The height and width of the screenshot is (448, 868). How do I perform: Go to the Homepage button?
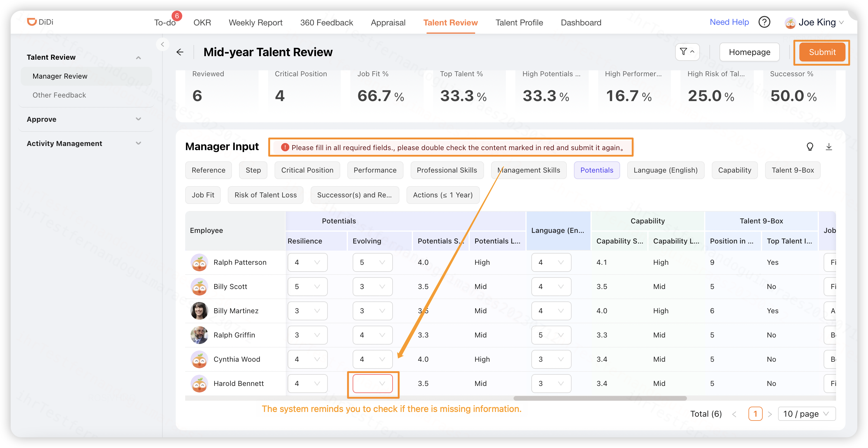[x=749, y=52]
